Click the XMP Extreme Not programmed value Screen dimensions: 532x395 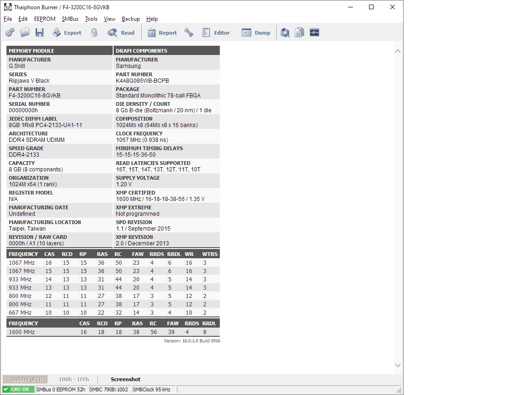[138, 214]
